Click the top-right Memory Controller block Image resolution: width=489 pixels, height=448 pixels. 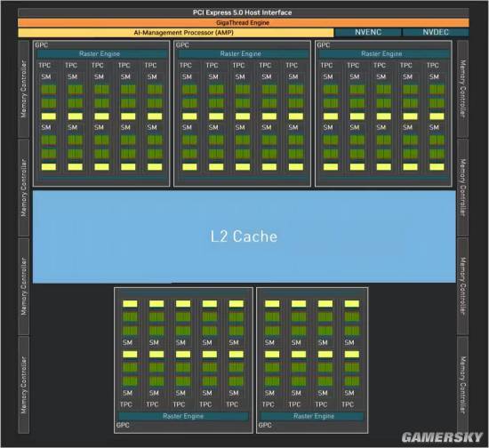tap(462, 89)
